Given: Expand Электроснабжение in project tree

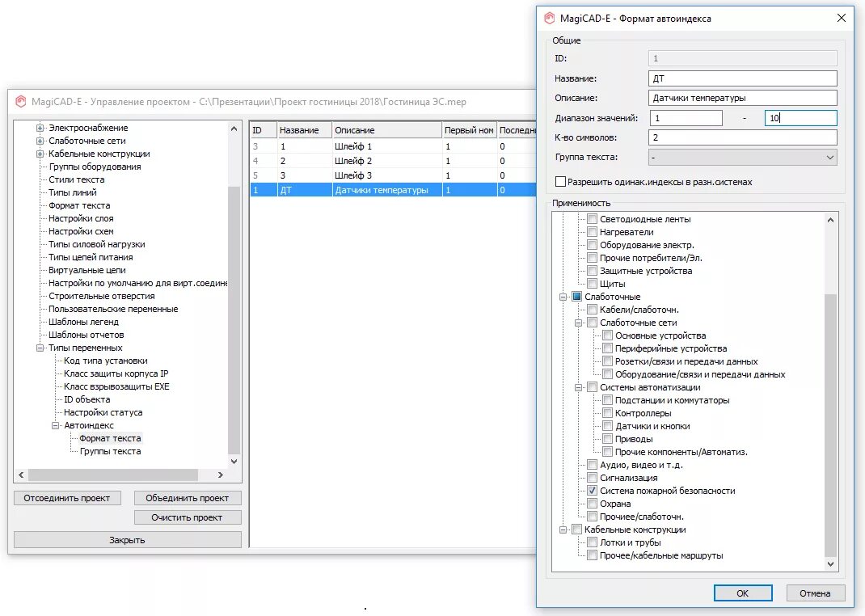Looking at the screenshot, I should (x=40, y=128).
